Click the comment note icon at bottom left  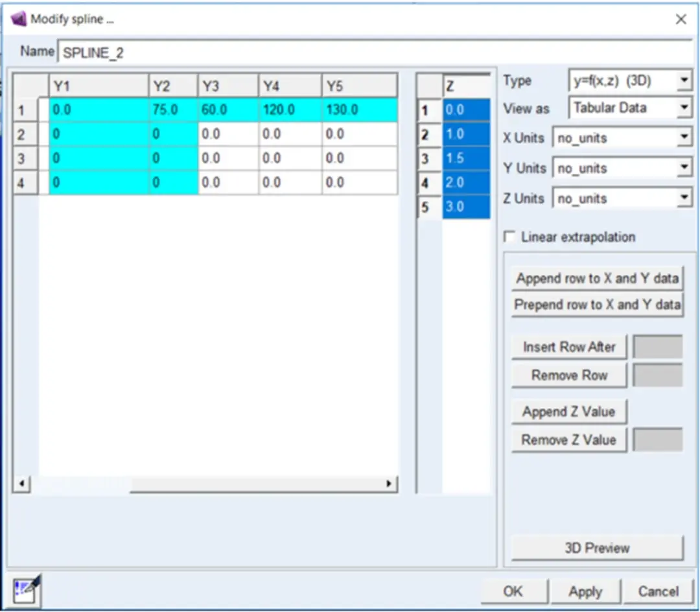coord(27,590)
